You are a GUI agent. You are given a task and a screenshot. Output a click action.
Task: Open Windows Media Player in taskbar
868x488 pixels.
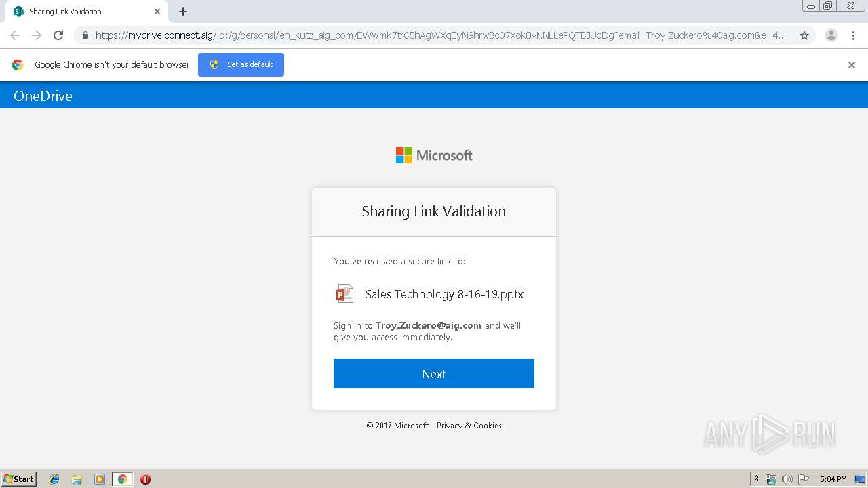click(x=100, y=479)
